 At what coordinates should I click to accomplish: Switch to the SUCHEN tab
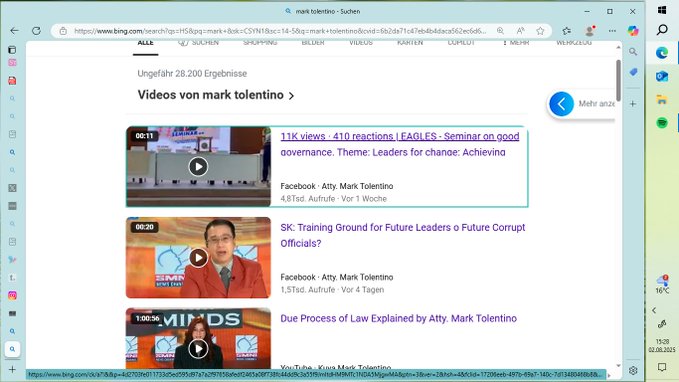pos(199,42)
